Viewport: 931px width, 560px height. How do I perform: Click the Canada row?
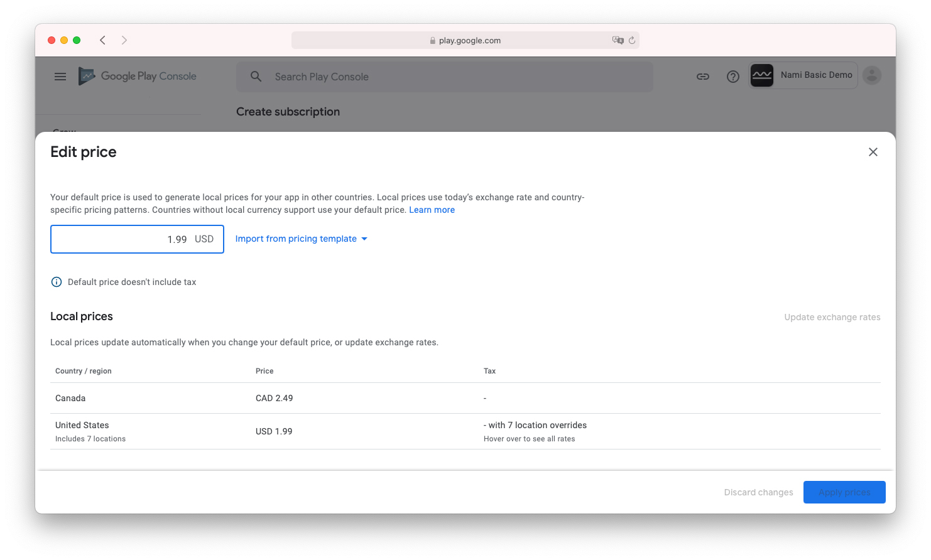(465, 398)
